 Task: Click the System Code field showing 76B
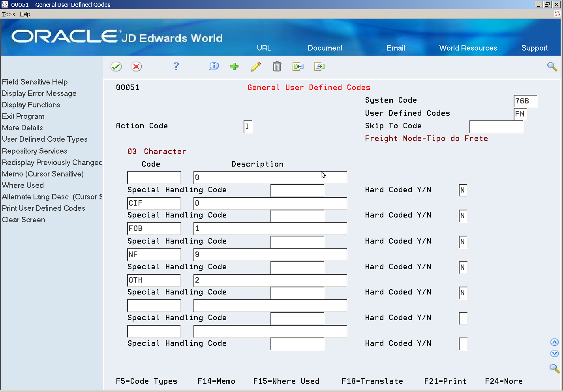pyautogui.click(x=525, y=101)
